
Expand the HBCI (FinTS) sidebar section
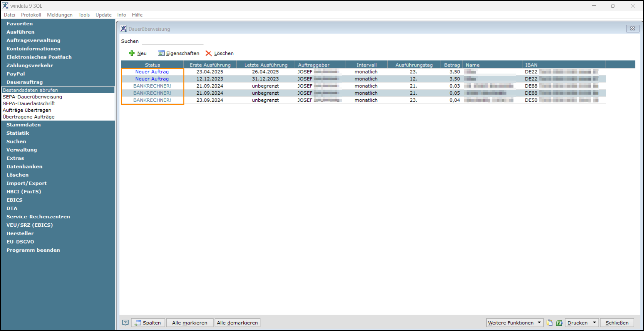[x=23, y=192]
